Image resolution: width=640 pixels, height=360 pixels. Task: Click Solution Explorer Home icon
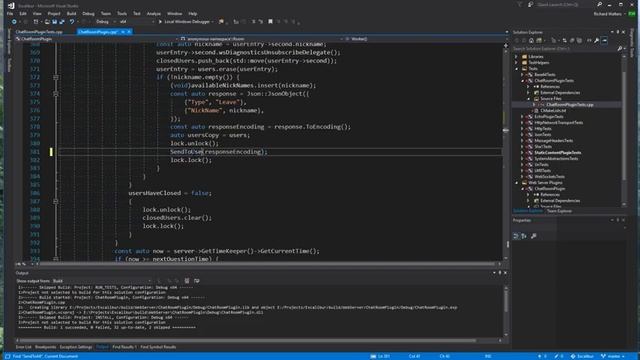pos(531,40)
